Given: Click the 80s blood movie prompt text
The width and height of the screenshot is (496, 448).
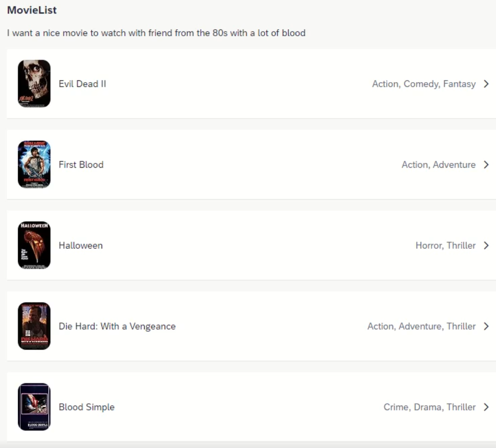Looking at the screenshot, I should click(x=156, y=33).
